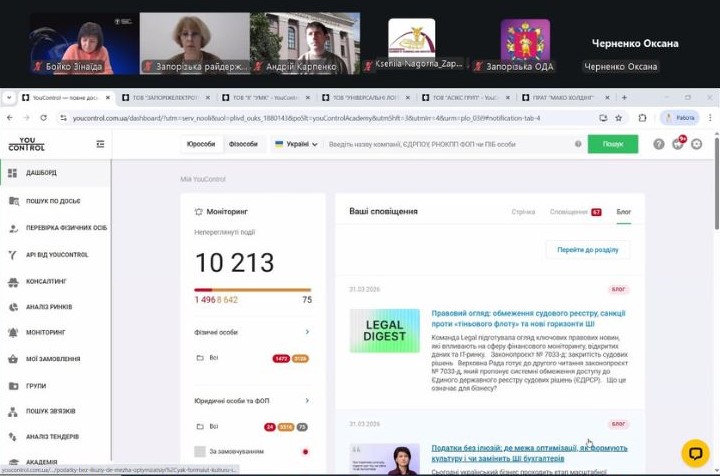720x476 pixels.
Task: Click the 10 213 unviewed events number
Action: 235,263
